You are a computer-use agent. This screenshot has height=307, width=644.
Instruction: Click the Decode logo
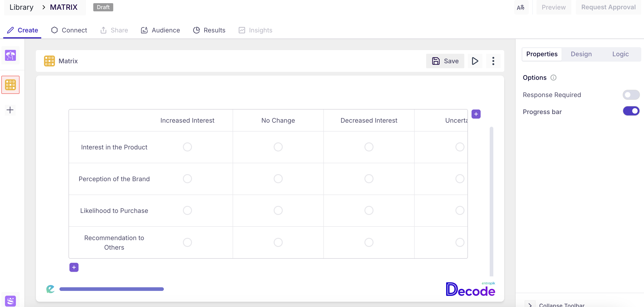click(470, 289)
